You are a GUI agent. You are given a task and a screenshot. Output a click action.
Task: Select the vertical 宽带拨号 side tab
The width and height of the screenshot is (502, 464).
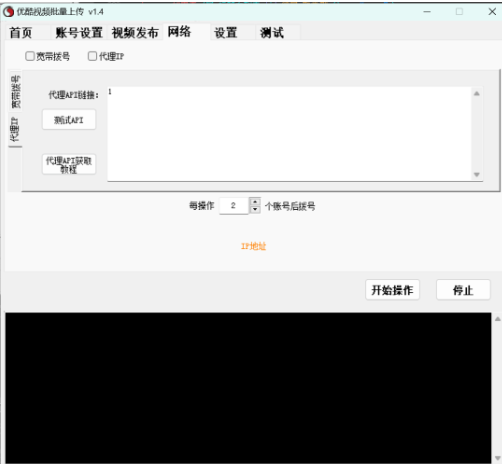[x=15, y=91]
